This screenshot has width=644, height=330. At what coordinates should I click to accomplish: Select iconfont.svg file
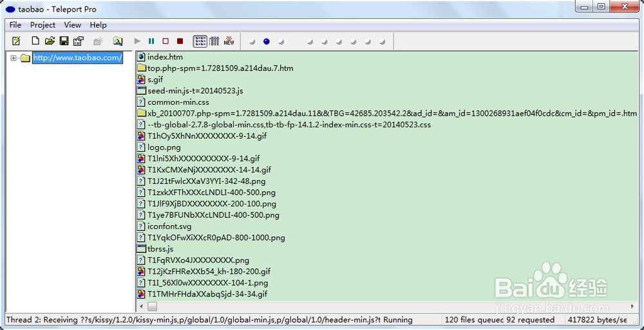pyautogui.click(x=169, y=226)
